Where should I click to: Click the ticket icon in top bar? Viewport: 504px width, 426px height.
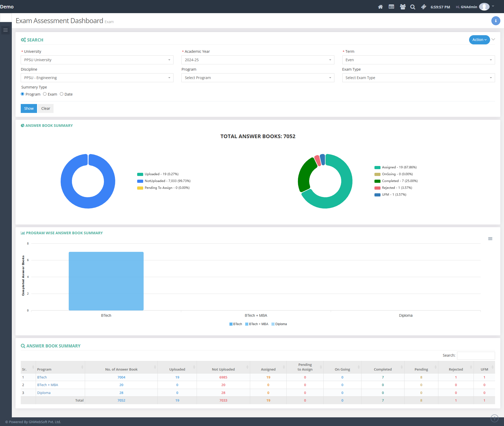pyautogui.click(x=423, y=7)
